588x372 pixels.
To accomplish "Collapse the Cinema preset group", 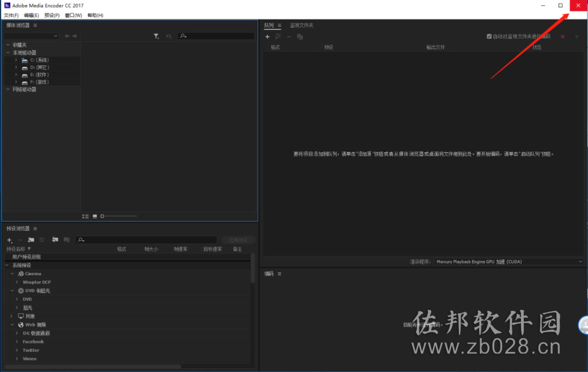I will pyautogui.click(x=13, y=274).
